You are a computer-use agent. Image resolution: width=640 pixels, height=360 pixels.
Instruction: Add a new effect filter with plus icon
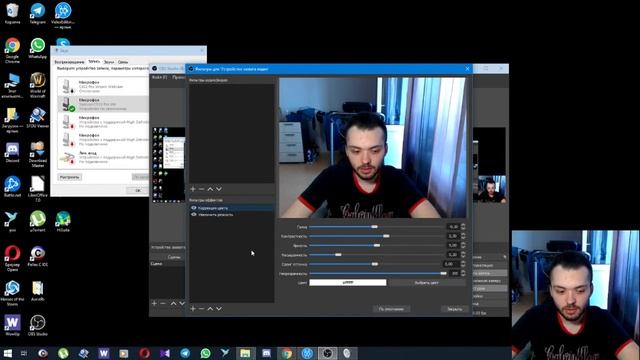[x=193, y=309]
